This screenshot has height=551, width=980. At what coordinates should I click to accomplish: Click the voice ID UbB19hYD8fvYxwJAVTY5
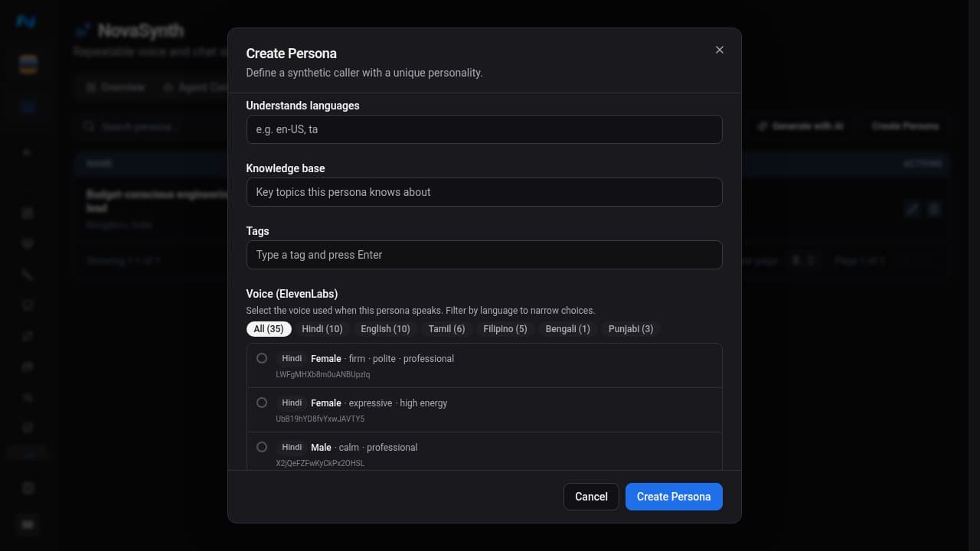[320, 419]
